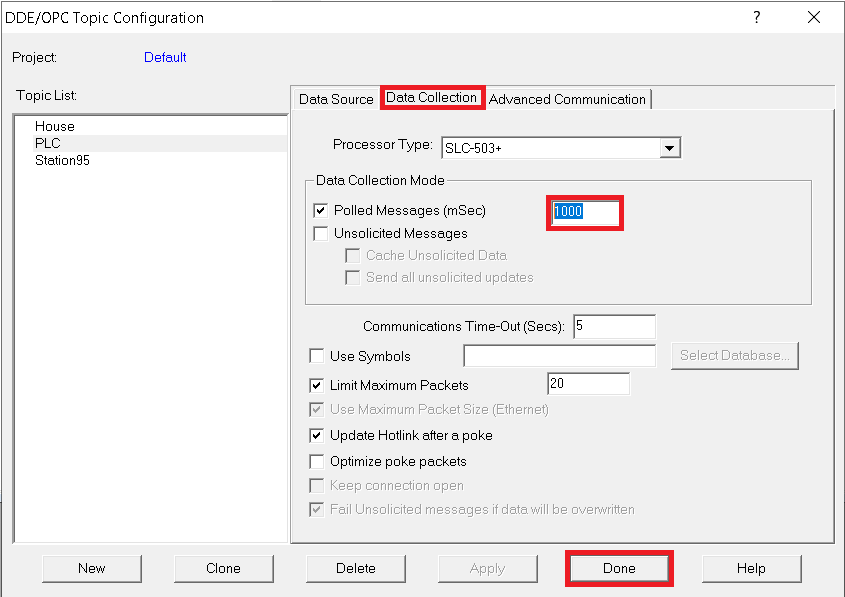The image size is (845, 597).
Task: Open the Advanced Communication tab
Action: tap(567, 99)
